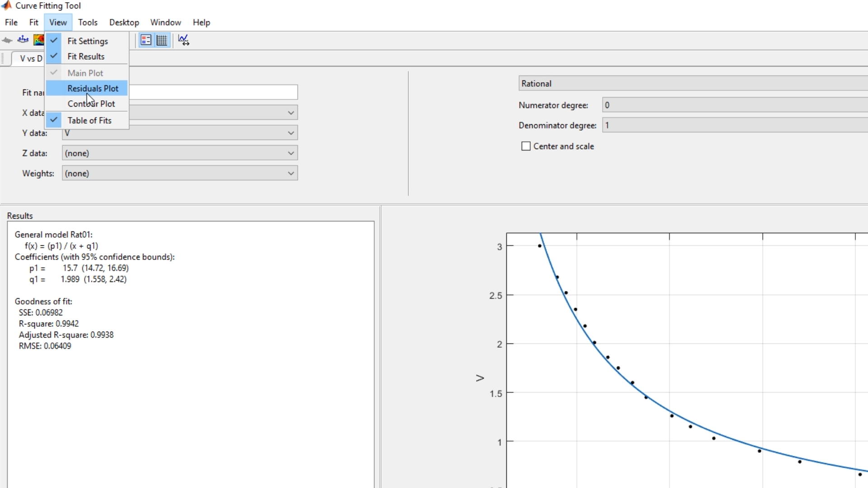Toggle Fit Results in View menu
The image size is (868, 488).
(86, 56)
